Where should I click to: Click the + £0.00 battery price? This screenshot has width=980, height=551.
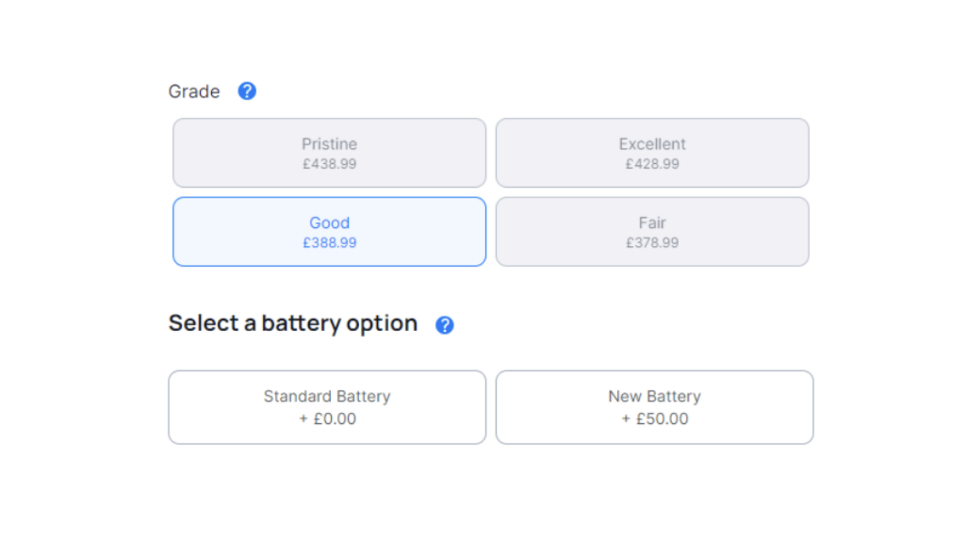[x=327, y=419]
